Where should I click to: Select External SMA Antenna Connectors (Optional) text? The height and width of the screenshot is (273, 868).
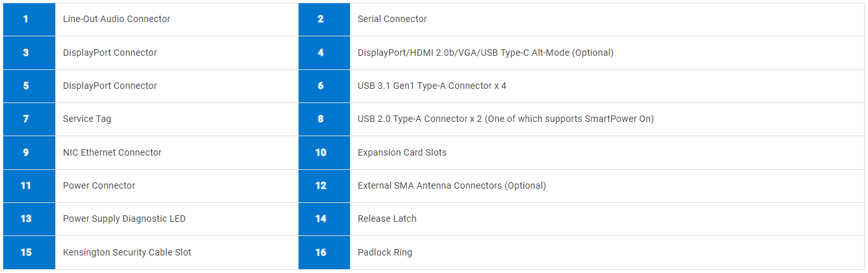(451, 186)
